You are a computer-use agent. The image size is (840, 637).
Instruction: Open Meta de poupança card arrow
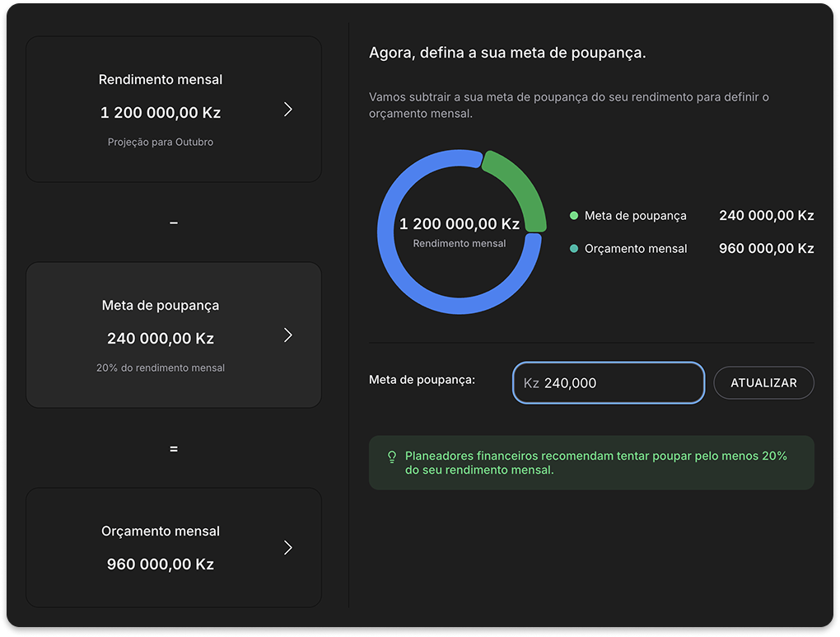click(287, 335)
